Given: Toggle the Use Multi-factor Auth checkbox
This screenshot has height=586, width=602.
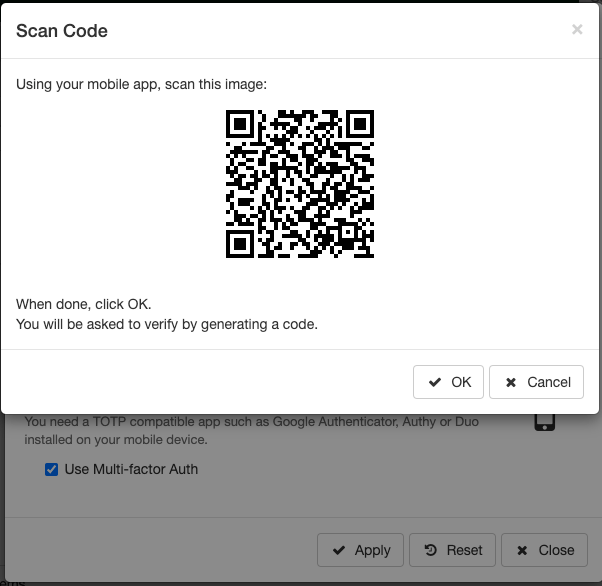Looking at the screenshot, I should (x=52, y=469).
